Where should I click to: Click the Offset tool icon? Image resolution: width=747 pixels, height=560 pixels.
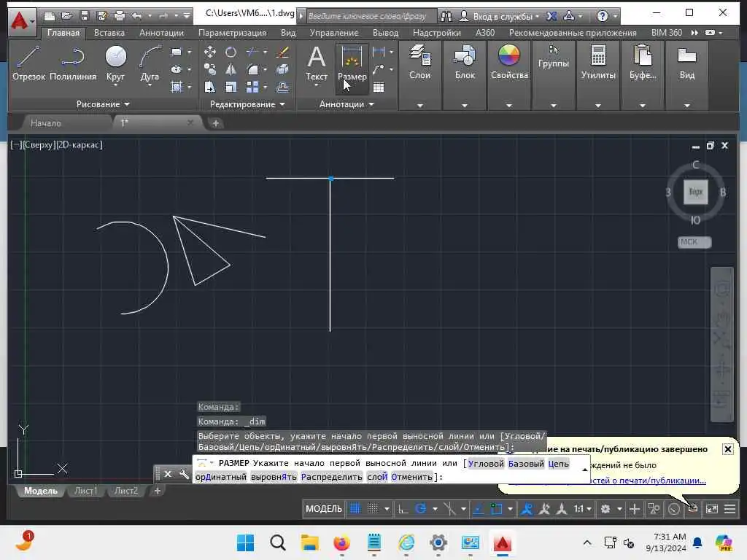[282, 87]
